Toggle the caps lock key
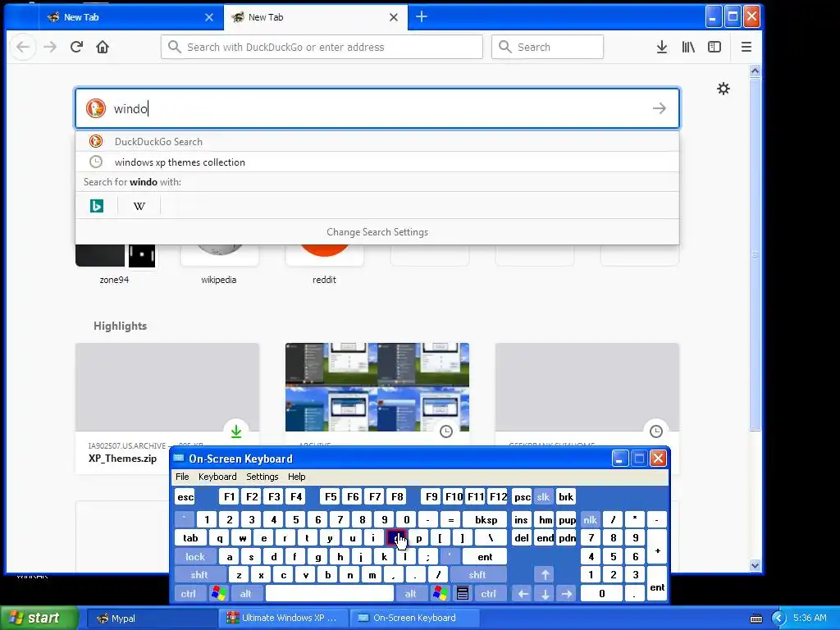 pyautogui.click(x=195, y=557)
